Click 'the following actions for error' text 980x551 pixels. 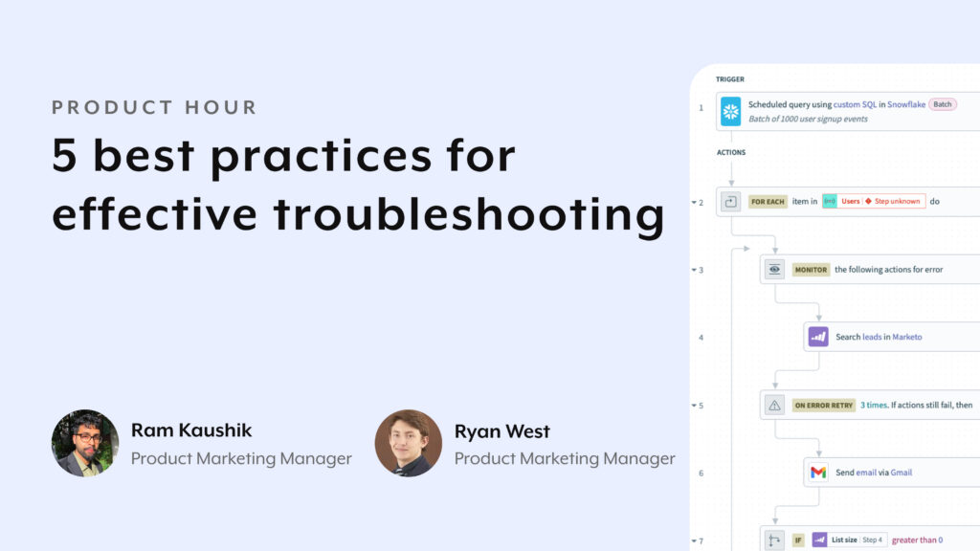888,269
